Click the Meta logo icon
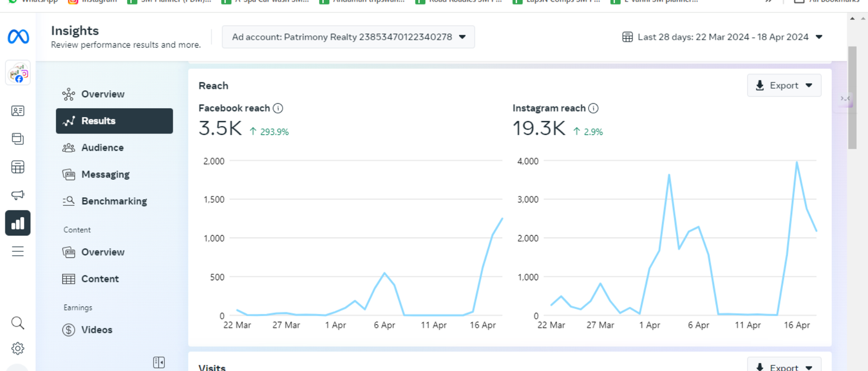 18,37
